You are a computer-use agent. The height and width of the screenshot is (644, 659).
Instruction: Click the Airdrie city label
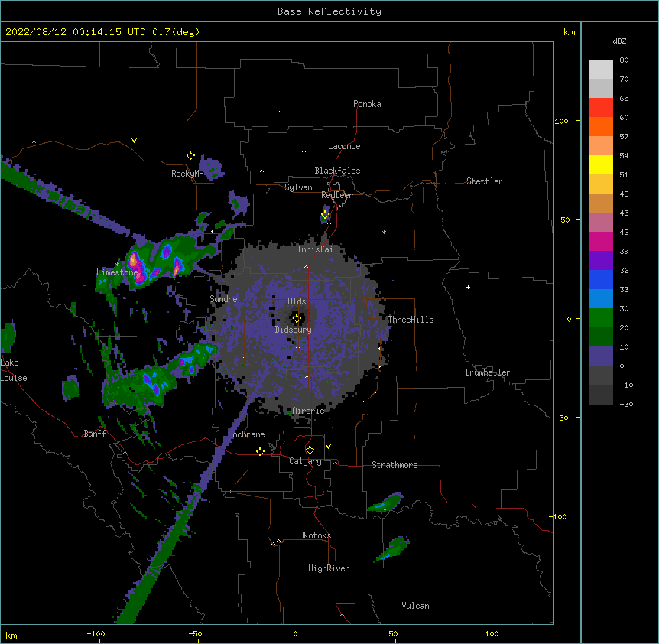309,411
